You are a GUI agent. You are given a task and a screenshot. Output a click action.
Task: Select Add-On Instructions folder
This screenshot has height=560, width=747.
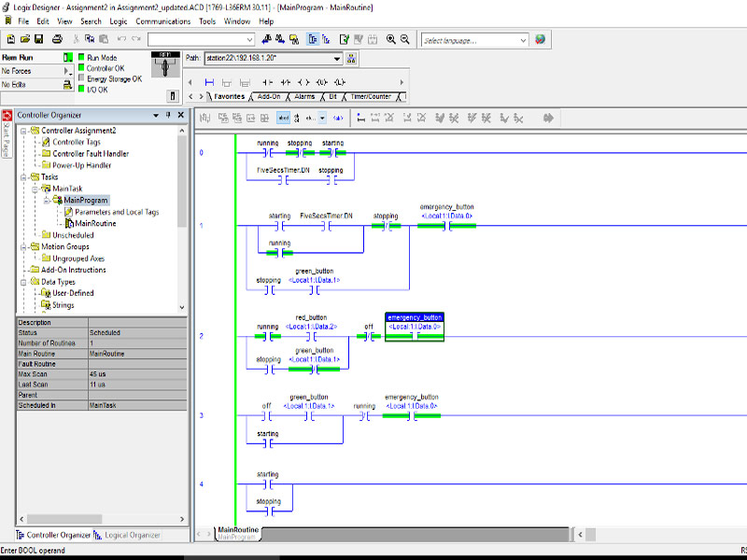74,270
